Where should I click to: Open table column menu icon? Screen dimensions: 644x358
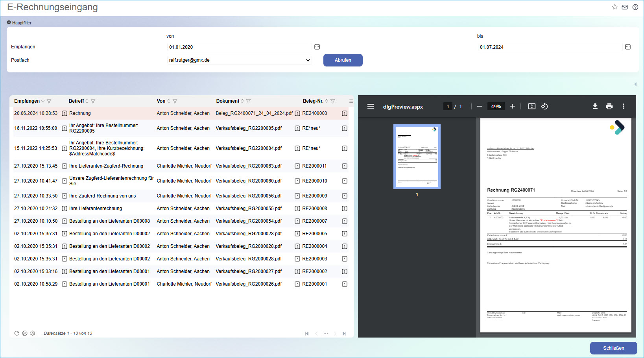pos(351,101)
